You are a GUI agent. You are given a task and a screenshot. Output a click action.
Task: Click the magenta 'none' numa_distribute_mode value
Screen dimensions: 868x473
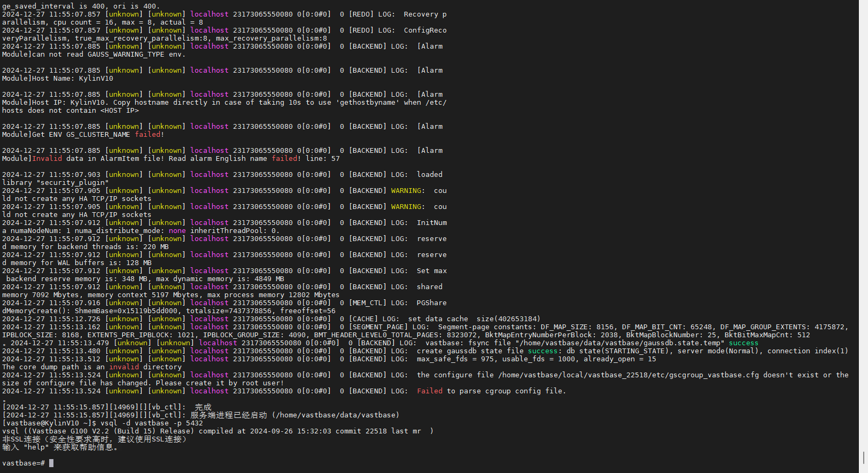[x=177, y=231]
